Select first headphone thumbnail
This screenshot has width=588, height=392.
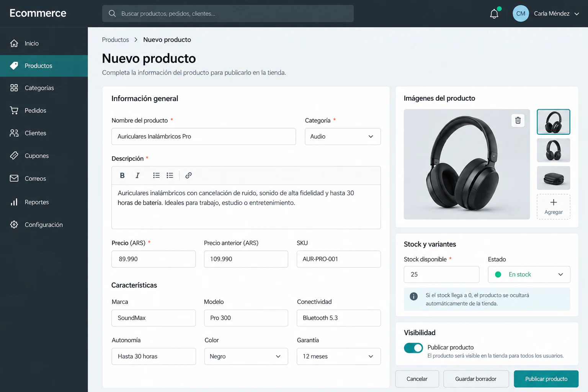click(554, 122)
